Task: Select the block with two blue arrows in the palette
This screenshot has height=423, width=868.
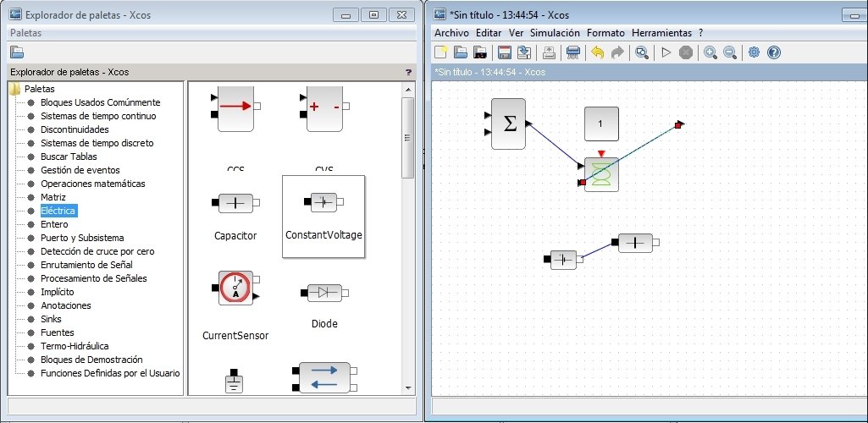Action: click(324, 377)
